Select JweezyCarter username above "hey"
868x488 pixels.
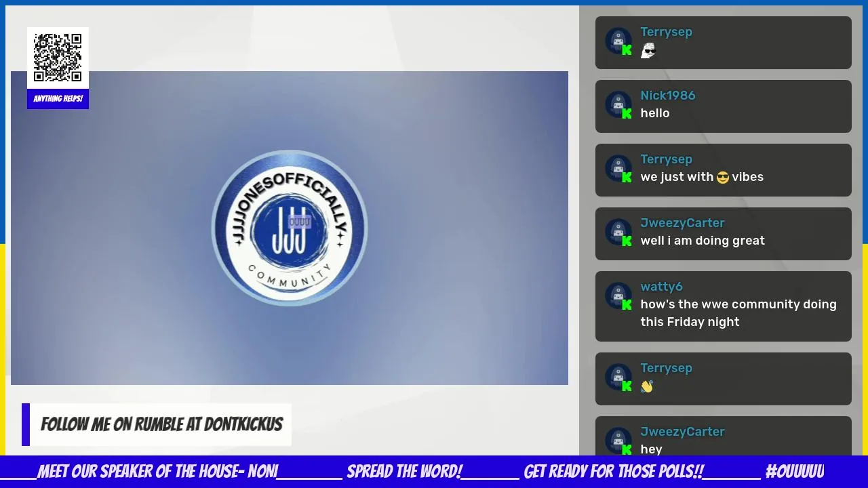point(682,432)
